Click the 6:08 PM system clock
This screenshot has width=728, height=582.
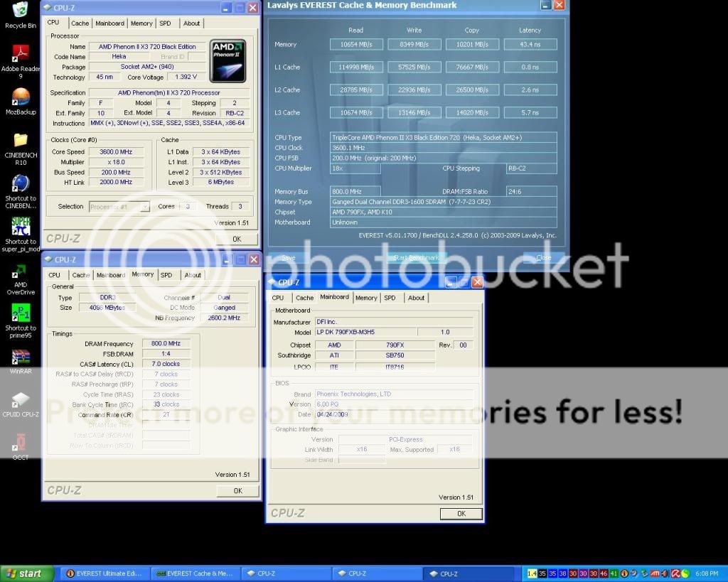click(707, 574)
